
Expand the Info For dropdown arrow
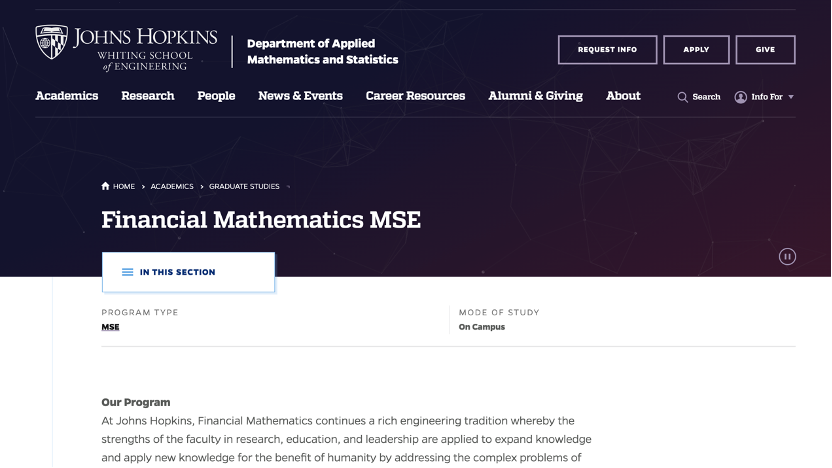pyautogui.click(x=791, y=97)
